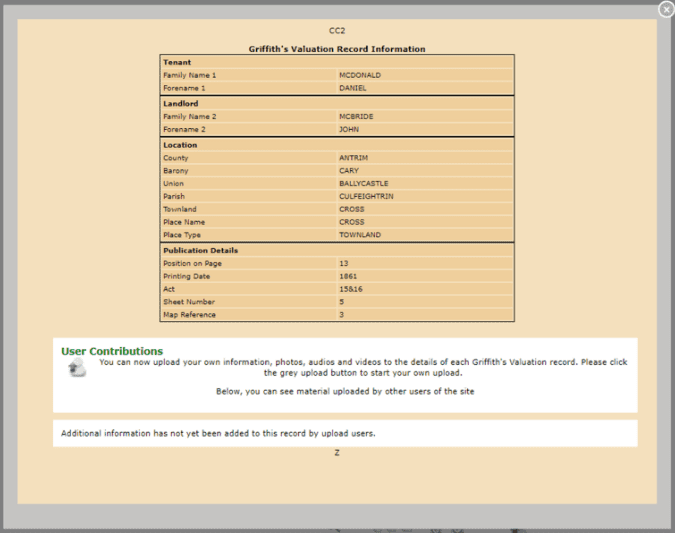Click the 'Forename 2' label
Screen dimensions: 675x533
[x=184, y=130]
